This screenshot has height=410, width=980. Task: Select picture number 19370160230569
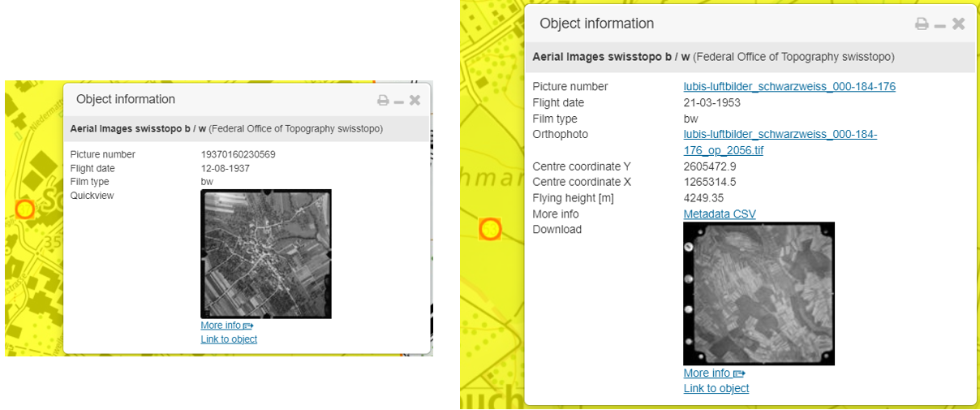pos(239,155)
